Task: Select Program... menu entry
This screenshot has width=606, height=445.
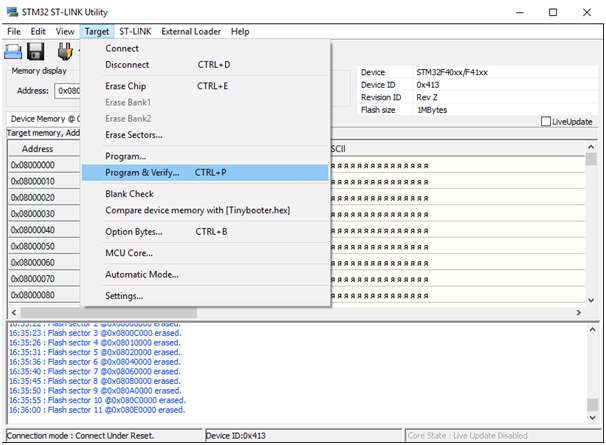Action: (x=205, y=156)
